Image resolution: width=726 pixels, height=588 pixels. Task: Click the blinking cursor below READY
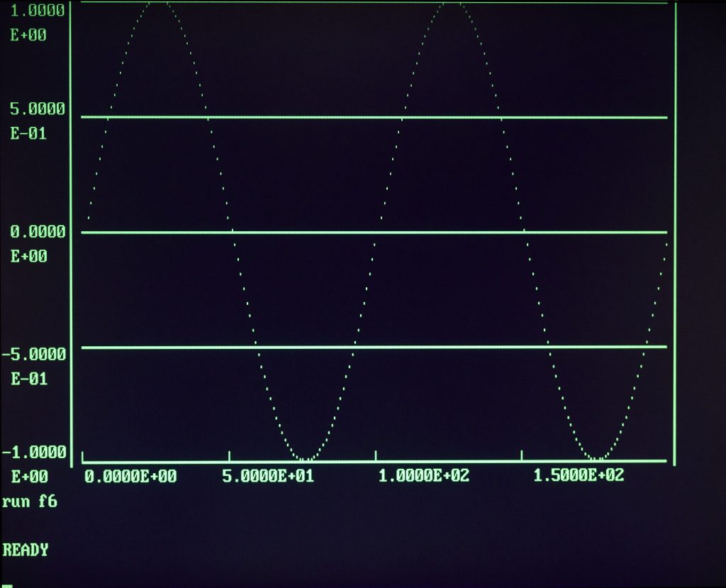pyautogui.click(x=7, y=586)
